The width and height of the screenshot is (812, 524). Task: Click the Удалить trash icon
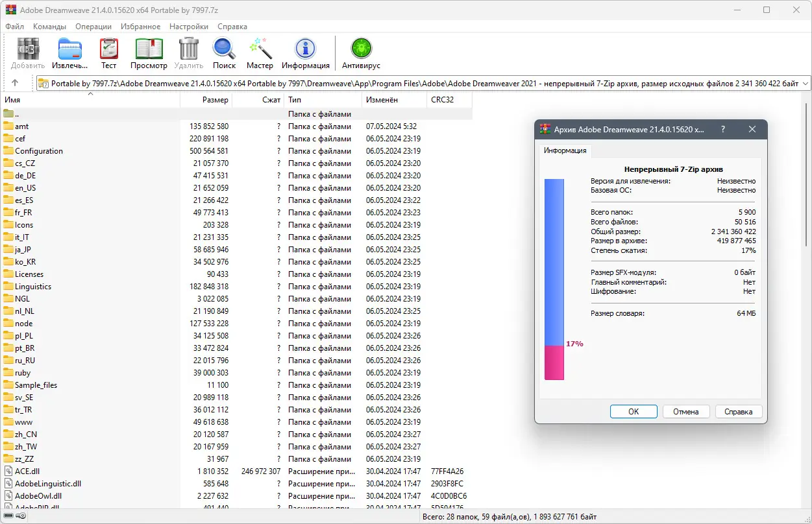[x=189, y=49]
